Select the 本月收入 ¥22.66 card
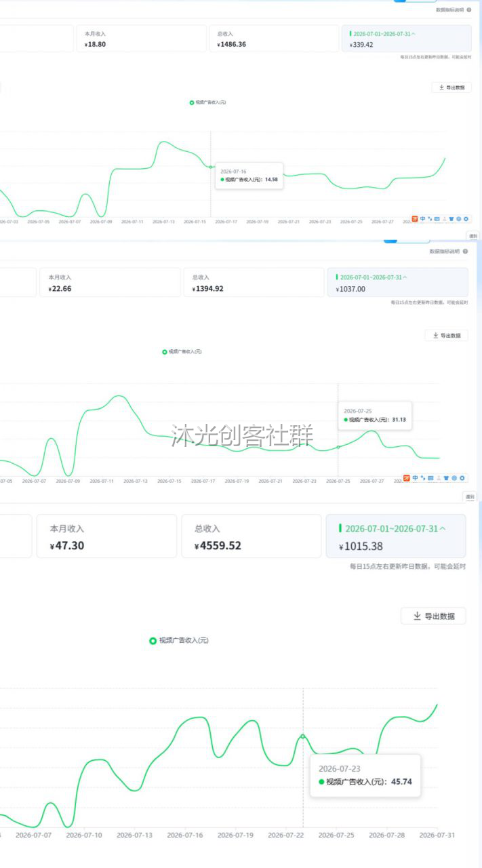Screen dimensions: 482x868 [x=111, y=282]
